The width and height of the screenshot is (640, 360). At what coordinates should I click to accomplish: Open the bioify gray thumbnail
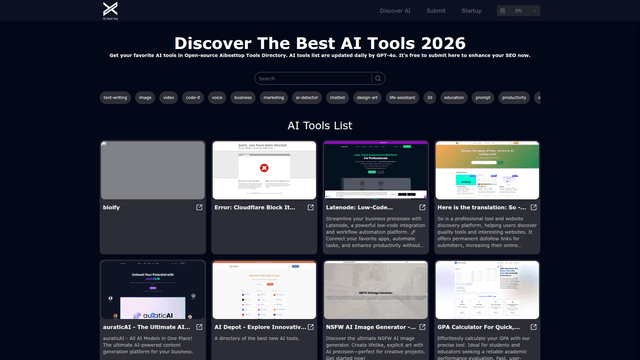click(153, 170)
